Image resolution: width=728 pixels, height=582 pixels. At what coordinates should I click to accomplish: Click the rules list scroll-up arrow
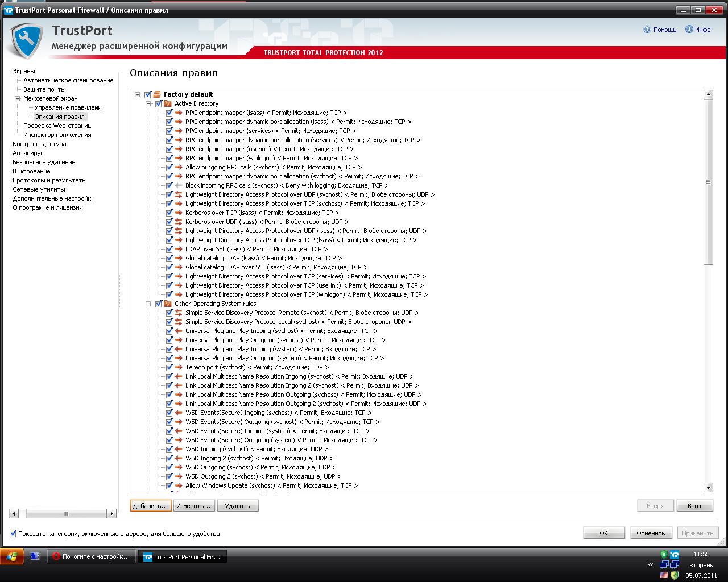708,94
